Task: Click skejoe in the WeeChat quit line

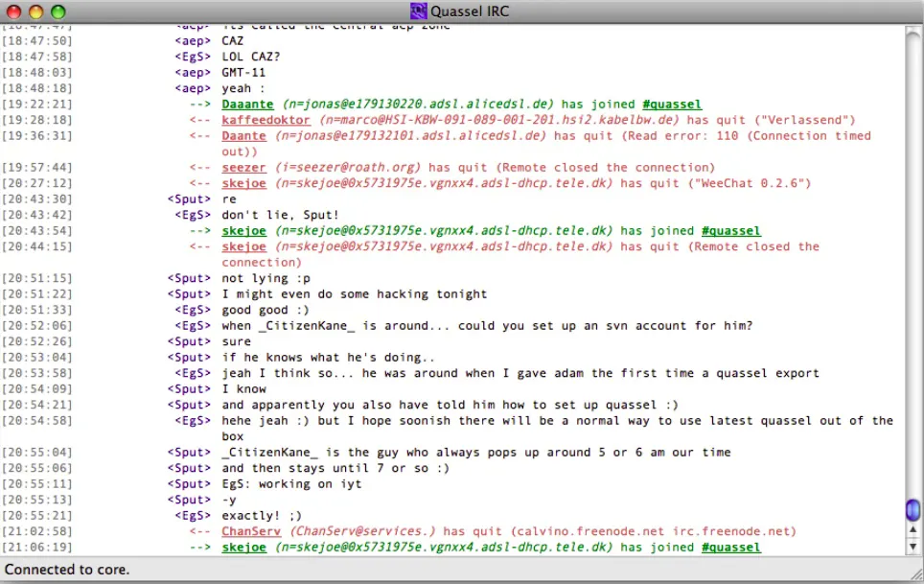Action: tap(244, 184)
